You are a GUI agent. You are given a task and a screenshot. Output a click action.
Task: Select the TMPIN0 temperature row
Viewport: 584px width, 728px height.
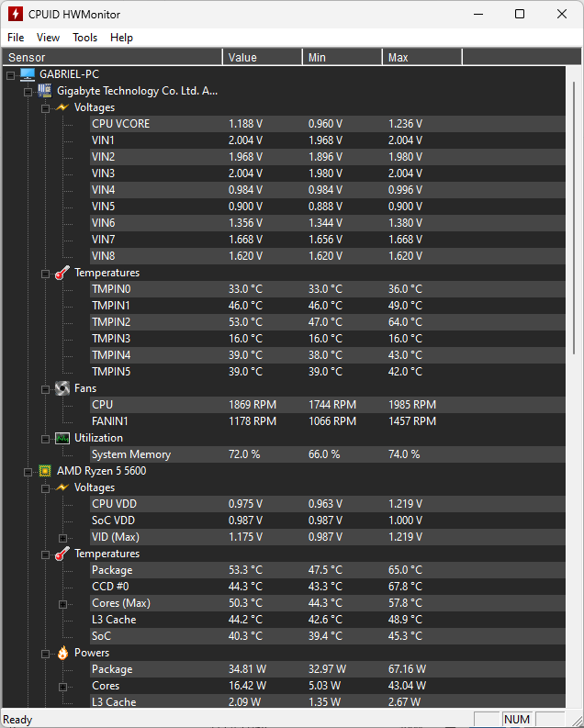pos(328,289)
